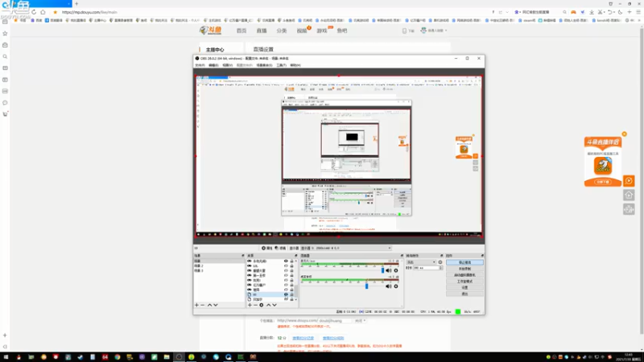Open Mic/Aux audio track settings gear

pos(396,270)
